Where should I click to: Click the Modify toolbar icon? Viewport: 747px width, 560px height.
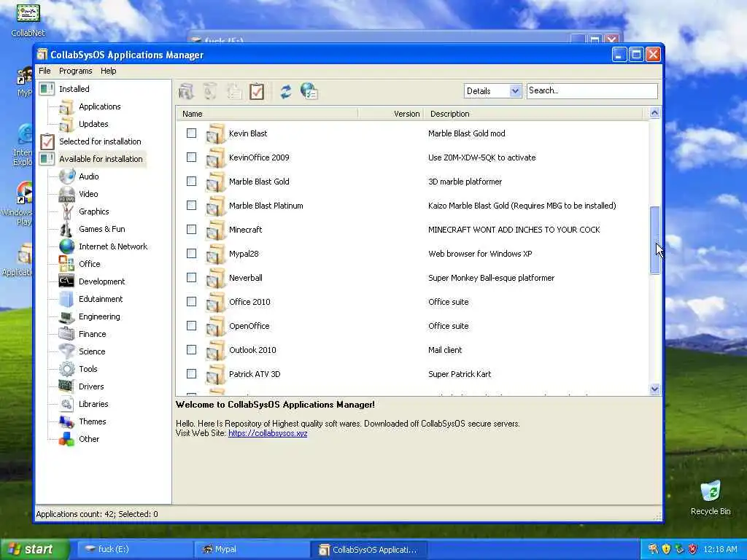pyautogui.click(x=233, y=91)
